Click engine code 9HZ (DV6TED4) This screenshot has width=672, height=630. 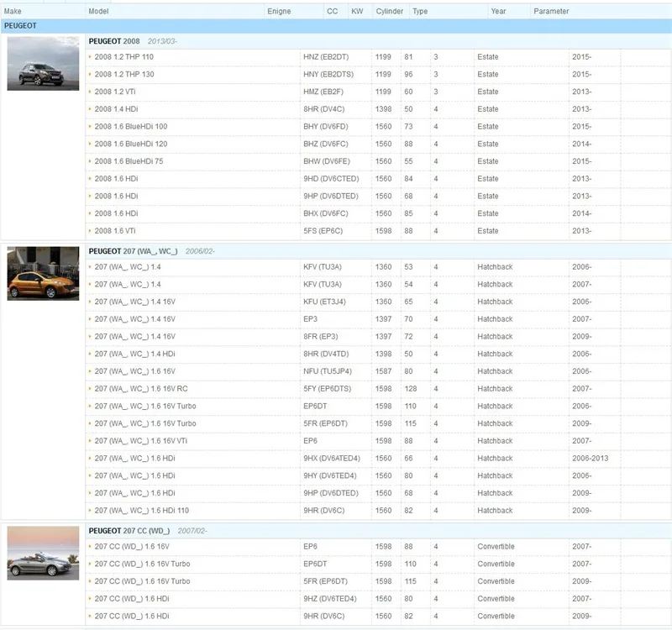click(x=329, y=599)
